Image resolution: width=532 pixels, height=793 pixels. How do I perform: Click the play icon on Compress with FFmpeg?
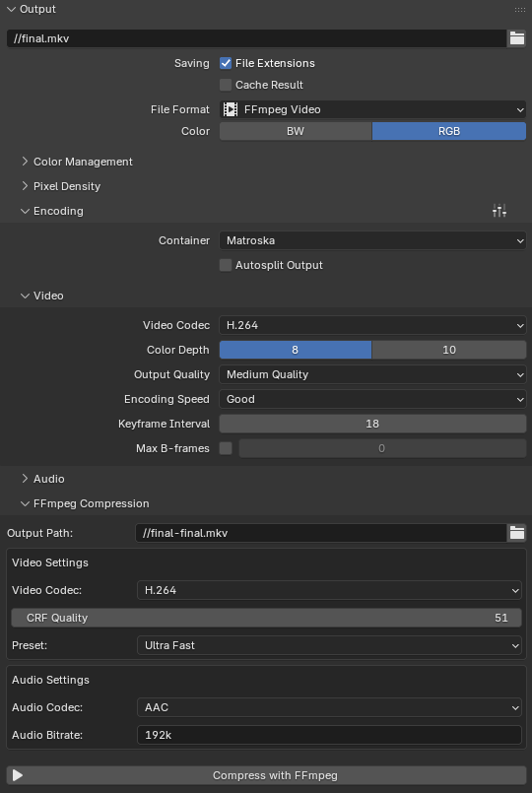pos(18,775)
